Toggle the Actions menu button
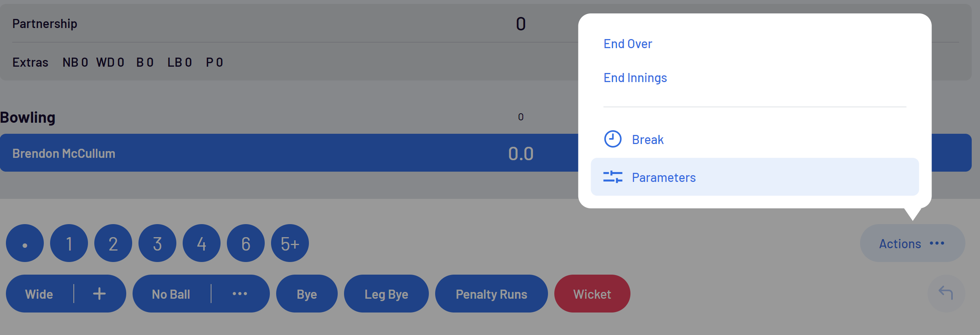 coord(912,243)
